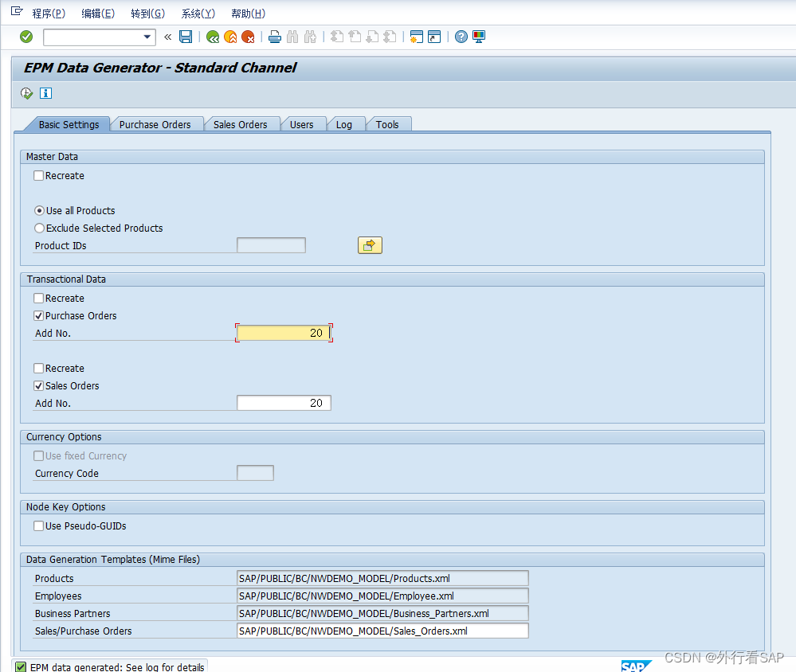Image resolution: width=796 pixels, height=672 pixels.
Task: Open the 转到(G) menu
Action: click(x=147, y=14)
